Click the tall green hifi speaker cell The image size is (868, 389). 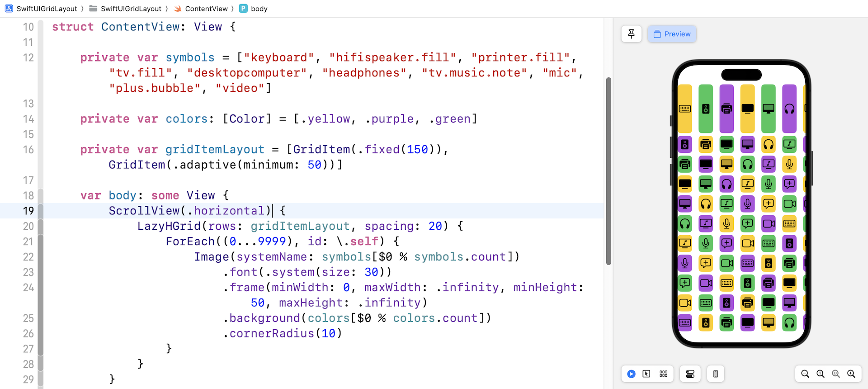point(706,109)
